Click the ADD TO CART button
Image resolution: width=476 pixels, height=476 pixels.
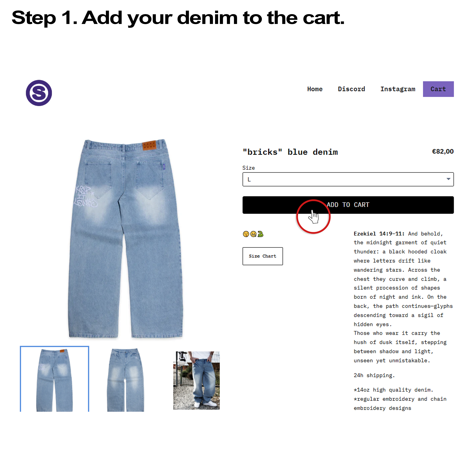coord(348,205)
